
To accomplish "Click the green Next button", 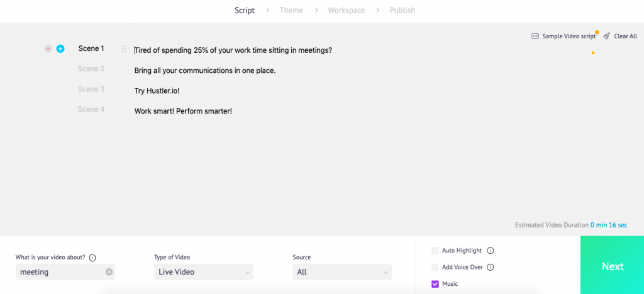I will coord(612,265).
